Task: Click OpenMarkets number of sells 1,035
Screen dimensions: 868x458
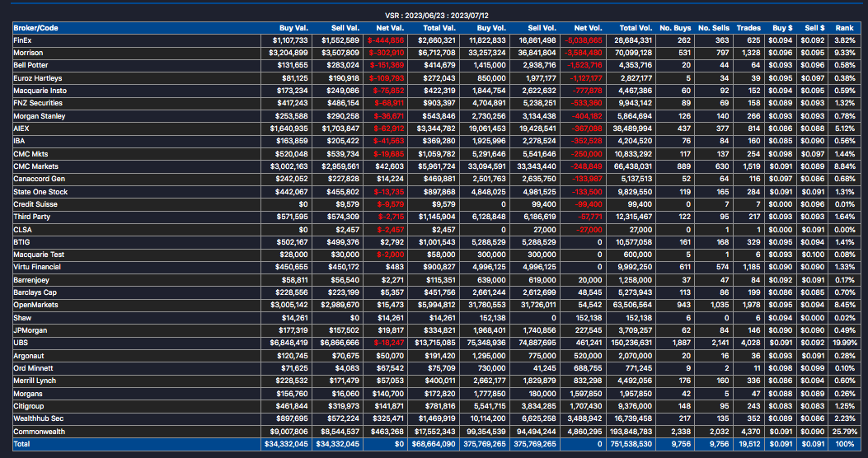Action: pyautogui.click(x=720, y=305)
